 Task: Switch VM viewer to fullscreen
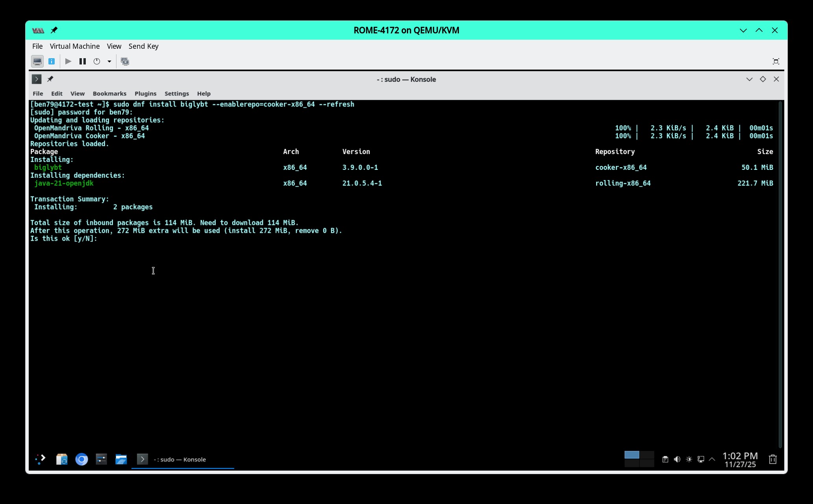(x=776, y=61)
